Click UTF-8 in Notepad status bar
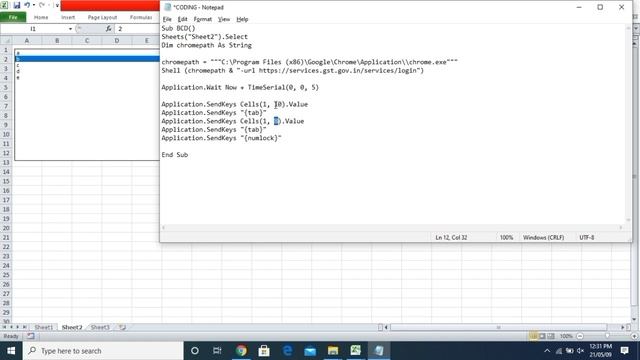This screenshot has width=640, height=360. [x=587, y=237]
